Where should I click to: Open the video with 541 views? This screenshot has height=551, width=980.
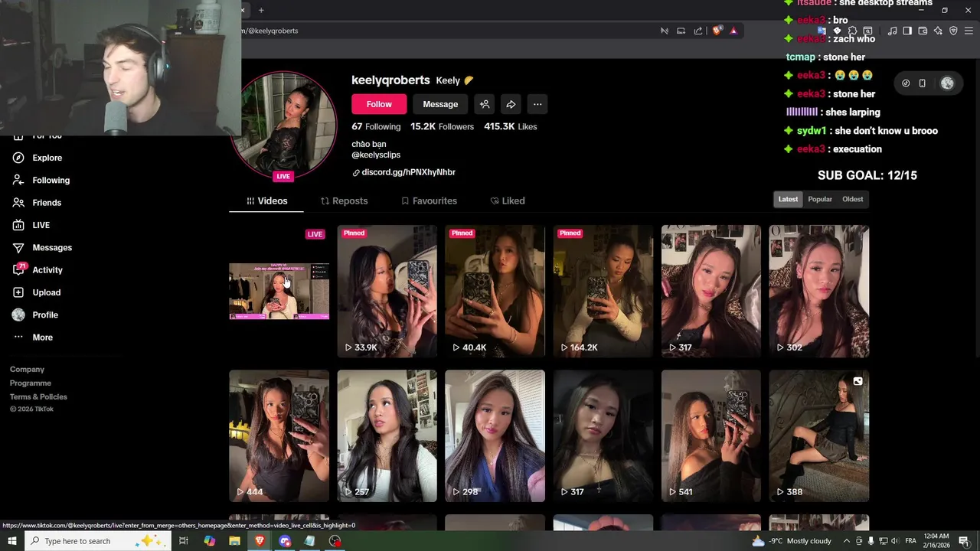pyautogui.click(x=711, y=436)
